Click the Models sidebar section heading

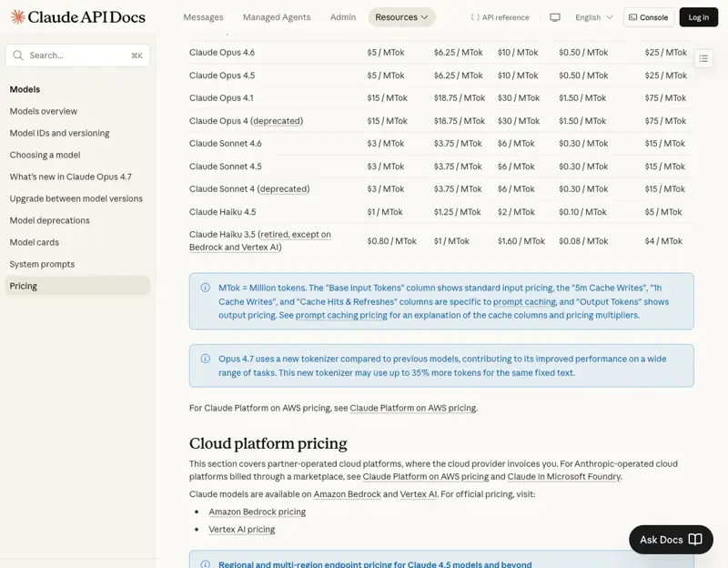point(25,89)
